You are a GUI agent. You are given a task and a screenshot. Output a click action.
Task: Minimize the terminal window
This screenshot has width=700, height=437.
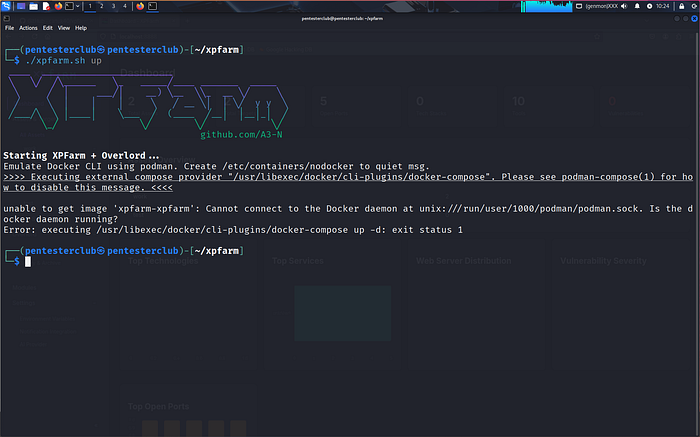click(677, 19)
